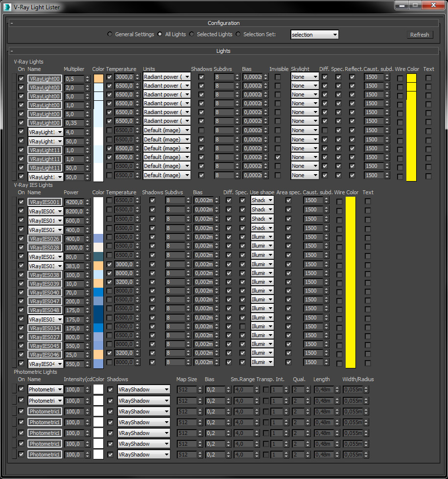Select light via VRayIES001 name button
Viewport: 448px width, 479px height.
click(x=45, y=202)
